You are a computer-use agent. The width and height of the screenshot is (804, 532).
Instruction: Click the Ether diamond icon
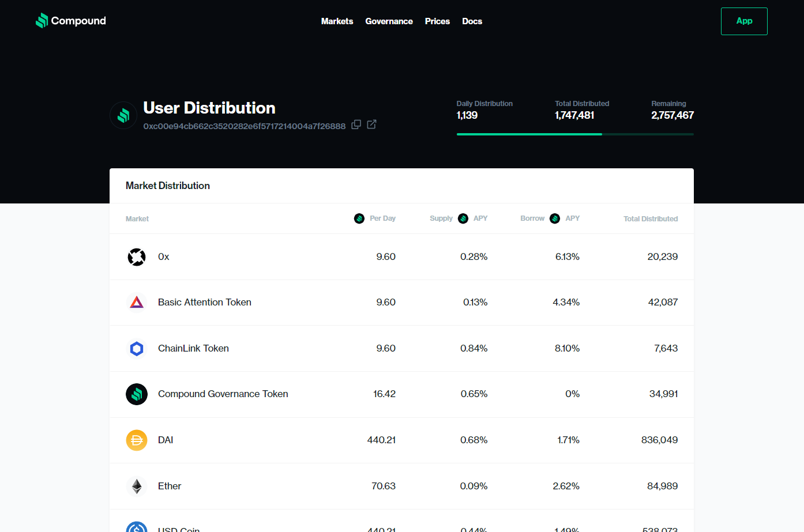pyautogui.click(x=137, y=486)
